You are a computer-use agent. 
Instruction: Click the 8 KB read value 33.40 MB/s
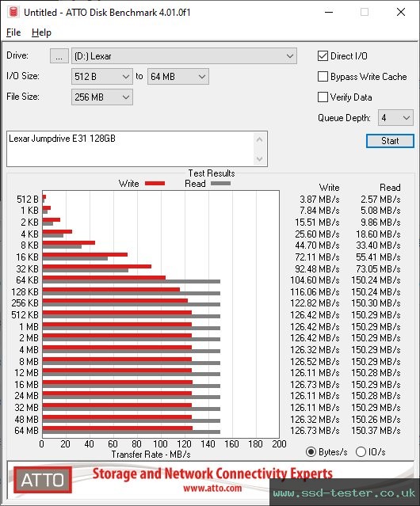coord(378,245)
